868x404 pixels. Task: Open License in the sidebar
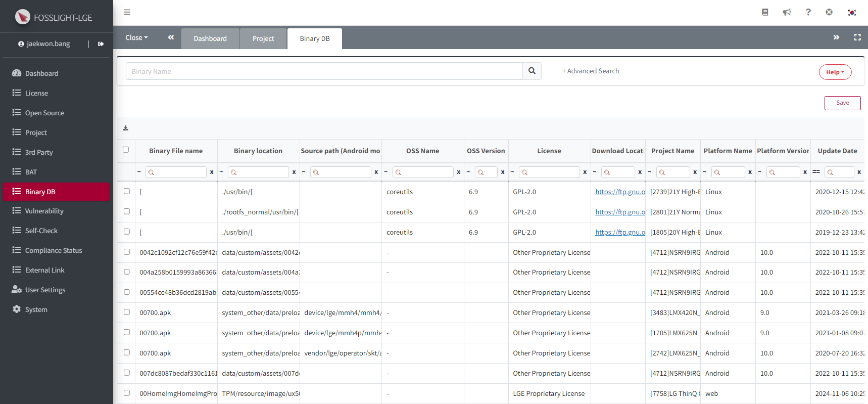click(x=57, y=93)
